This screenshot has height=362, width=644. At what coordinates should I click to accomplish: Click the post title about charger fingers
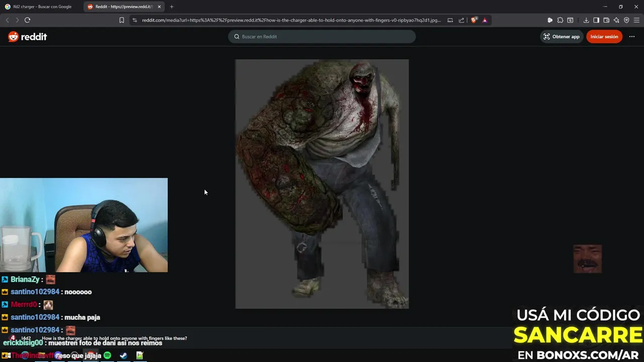click(114, 338)
